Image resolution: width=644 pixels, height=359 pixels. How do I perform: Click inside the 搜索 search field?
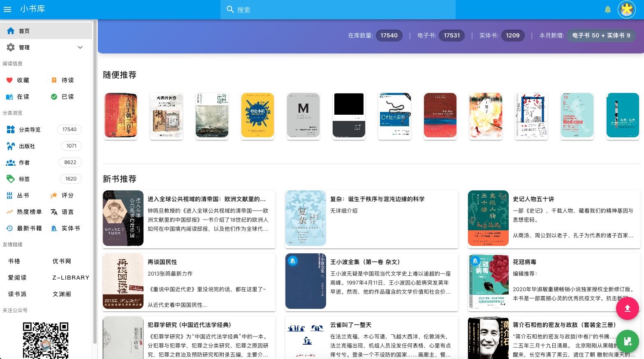click(337, 9)
